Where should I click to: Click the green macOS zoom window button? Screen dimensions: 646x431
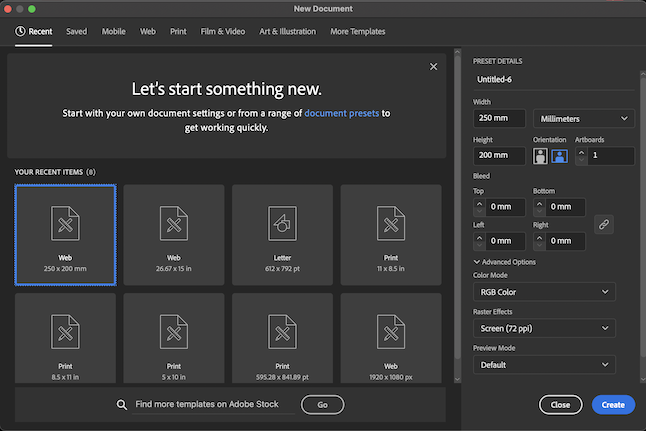tap(32, 9)
